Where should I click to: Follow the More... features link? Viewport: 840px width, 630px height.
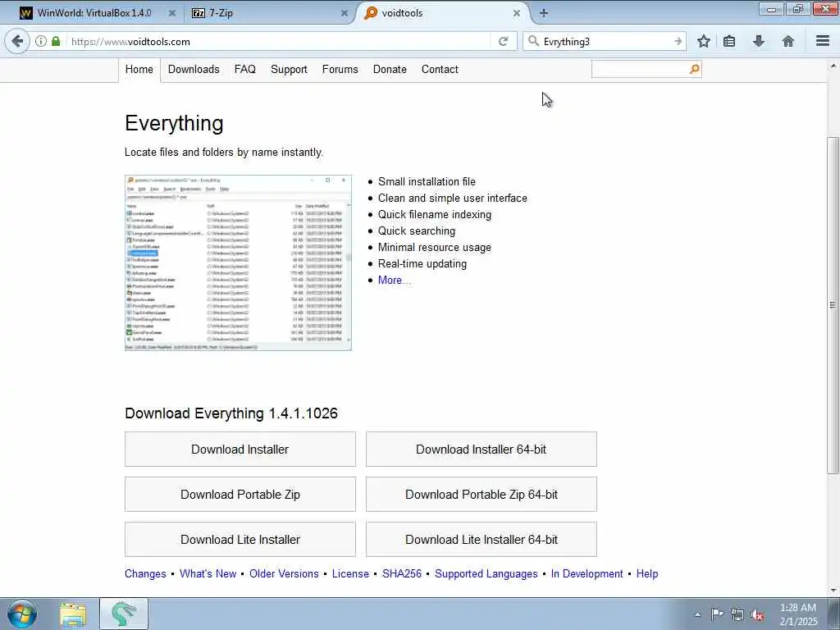pos(395,281)
